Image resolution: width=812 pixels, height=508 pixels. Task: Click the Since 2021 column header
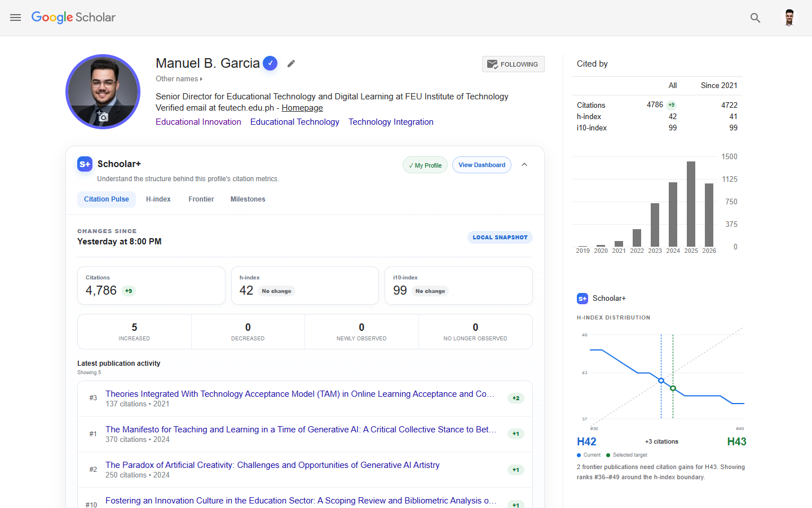pyautogui.click(x=719, y=86)
